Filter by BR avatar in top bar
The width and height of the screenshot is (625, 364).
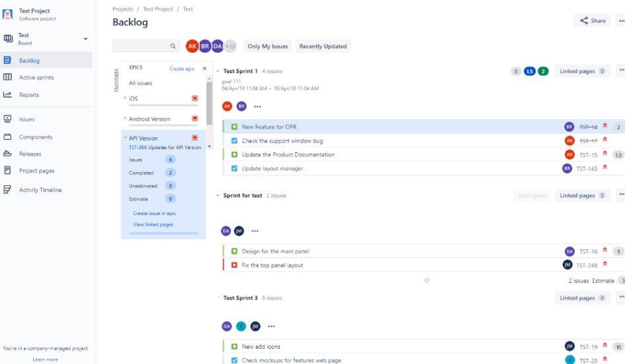click(x=205, y=46)
